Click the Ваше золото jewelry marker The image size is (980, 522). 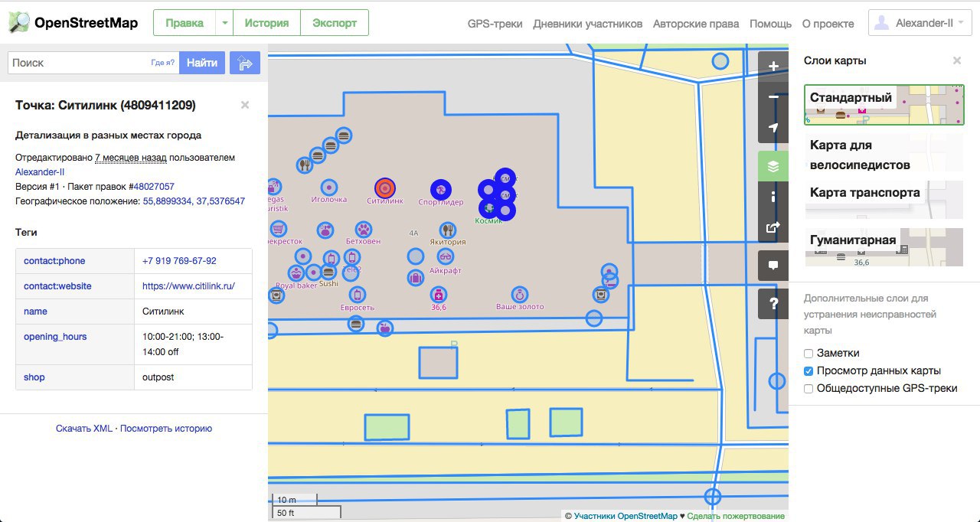(x=520, y=294)
